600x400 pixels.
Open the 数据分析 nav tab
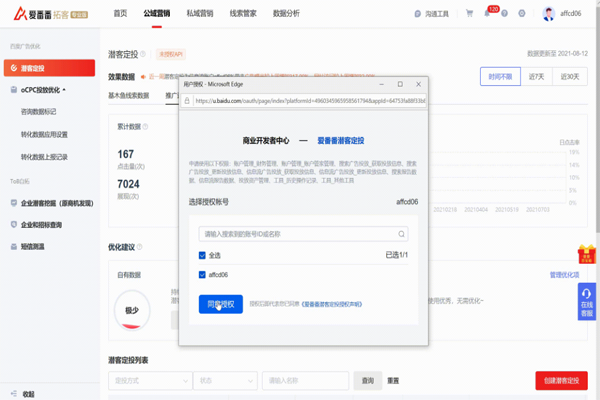286,13
